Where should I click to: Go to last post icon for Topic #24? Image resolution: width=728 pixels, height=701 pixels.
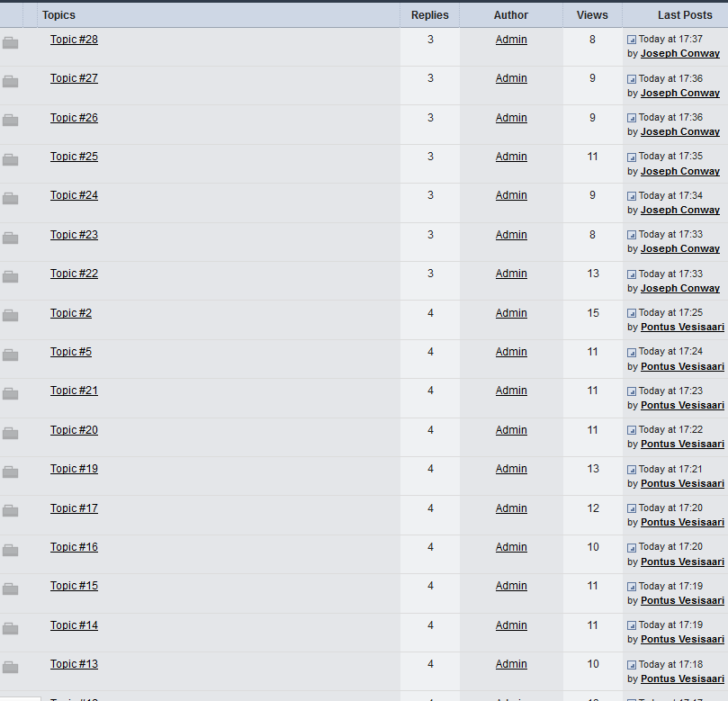pos(632,196)
